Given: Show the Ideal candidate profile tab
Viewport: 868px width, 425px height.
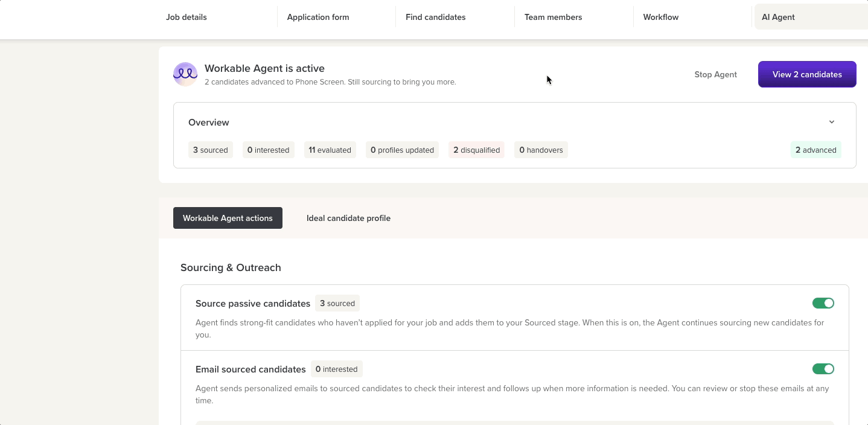Looking at the screenshot, I should point(348,218).
